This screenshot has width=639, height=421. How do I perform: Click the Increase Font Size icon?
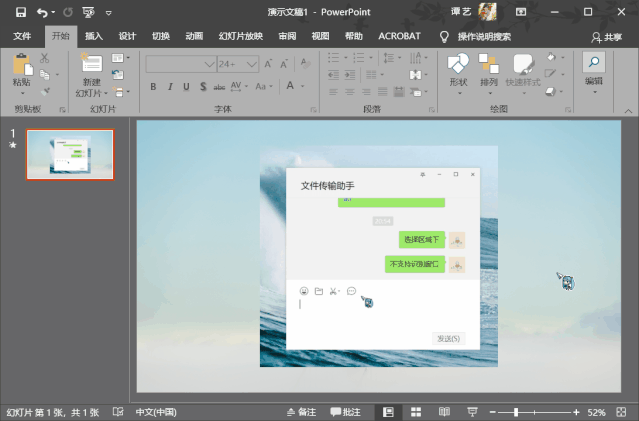click(268, 64)
